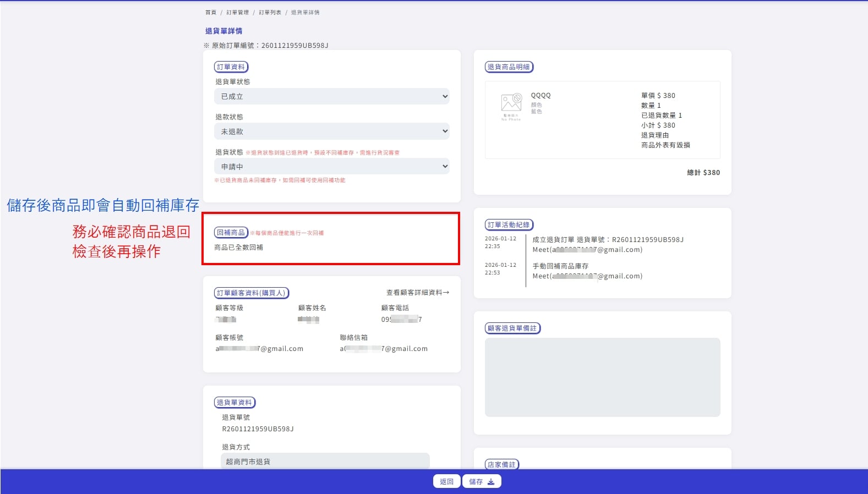Viewport: 868px width, 494px height.
Task: Click the 訂單資料 section tag
Action: (x=231, y=67)
